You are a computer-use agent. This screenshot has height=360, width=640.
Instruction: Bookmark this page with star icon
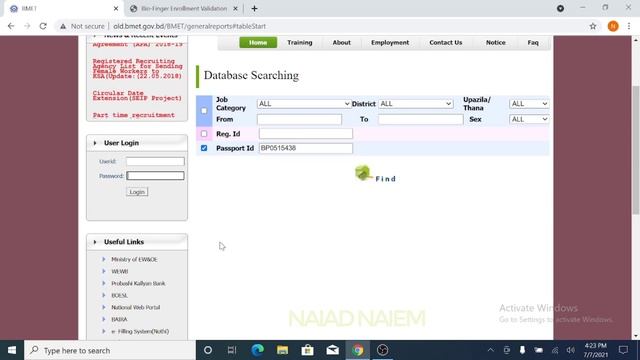[x=593, y=26]
